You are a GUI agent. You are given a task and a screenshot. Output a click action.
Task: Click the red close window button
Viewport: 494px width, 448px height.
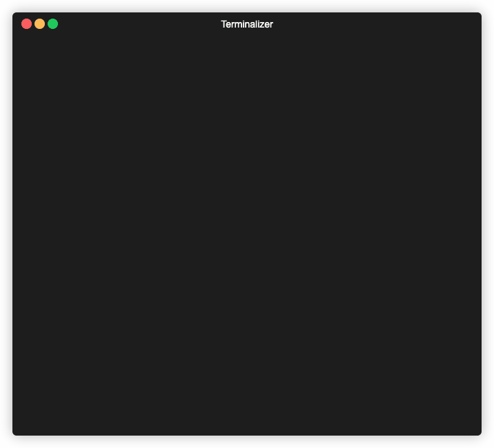26,24
